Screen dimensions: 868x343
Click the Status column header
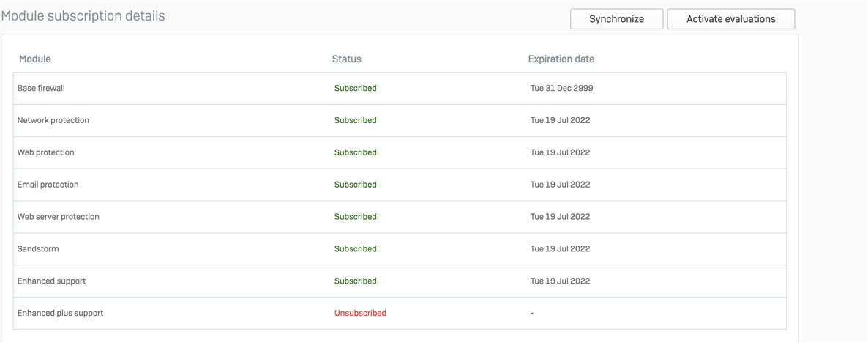point(346,59)
